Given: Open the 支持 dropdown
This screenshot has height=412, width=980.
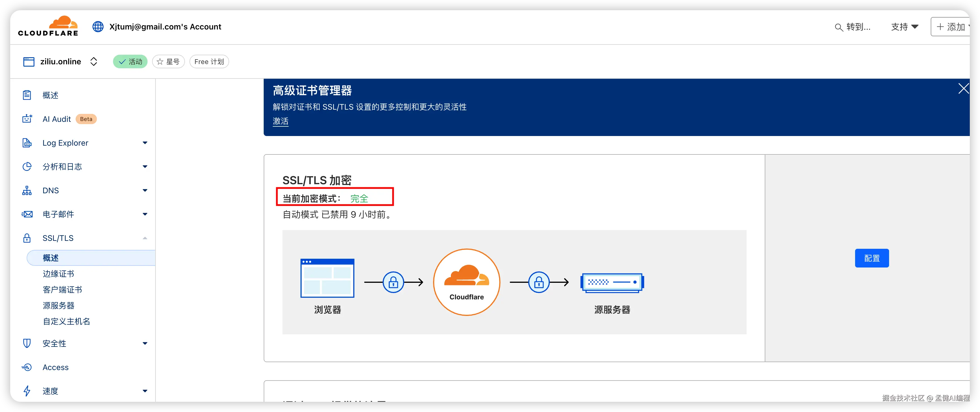Looking at the screenshot, I should tap(905, 27).
